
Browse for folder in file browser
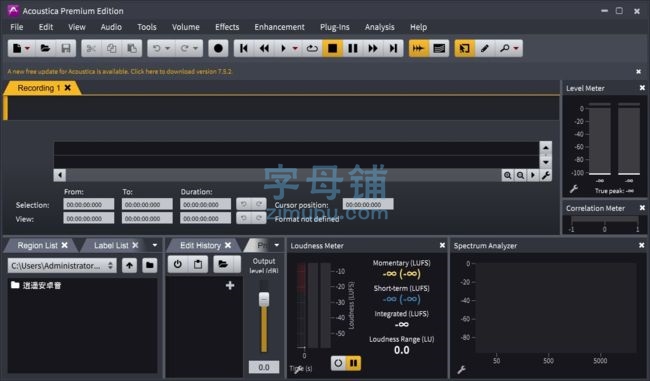[x=150, y=265]
